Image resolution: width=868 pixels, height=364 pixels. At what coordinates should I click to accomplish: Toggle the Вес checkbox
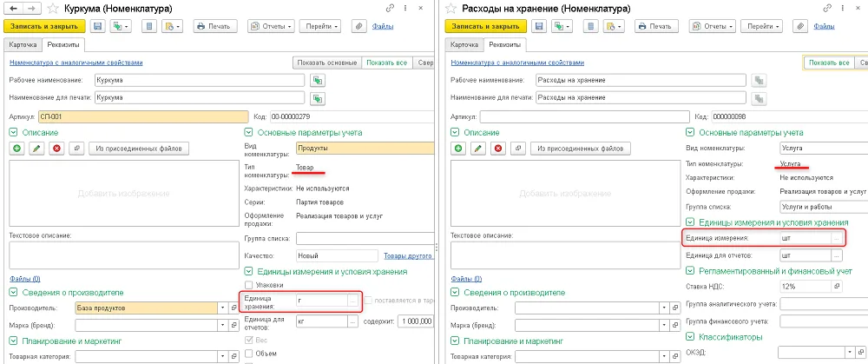point(248,340)
